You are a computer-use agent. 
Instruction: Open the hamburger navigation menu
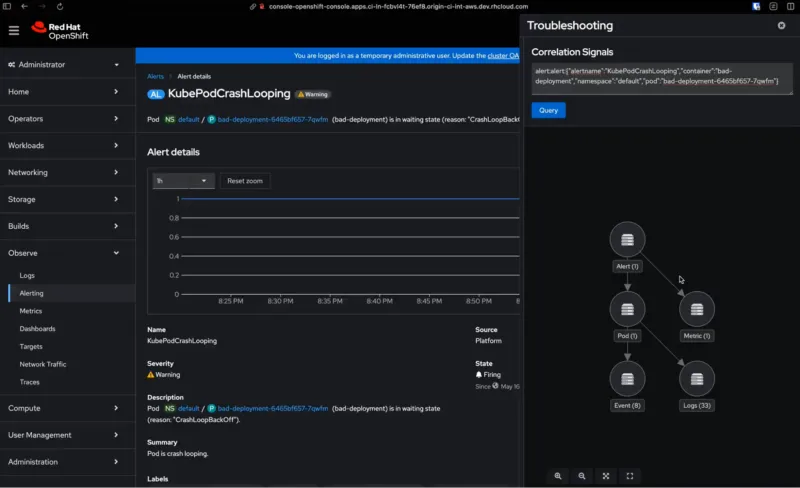pyautogui.click(x=14, y=31)
